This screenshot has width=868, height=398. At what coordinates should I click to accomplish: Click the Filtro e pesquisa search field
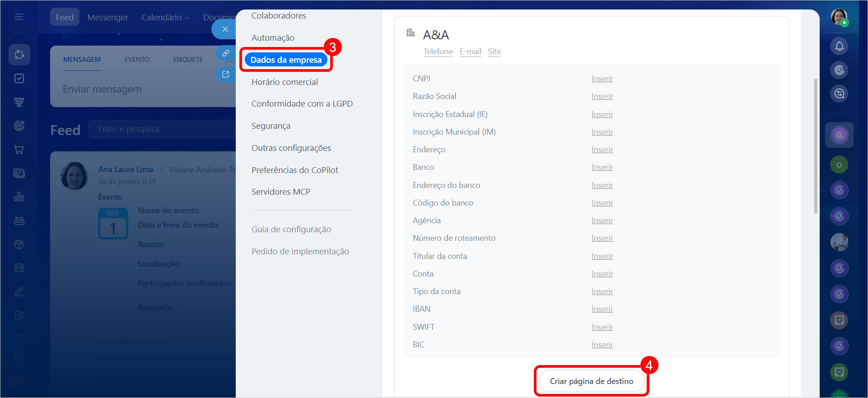coord(163,129)
